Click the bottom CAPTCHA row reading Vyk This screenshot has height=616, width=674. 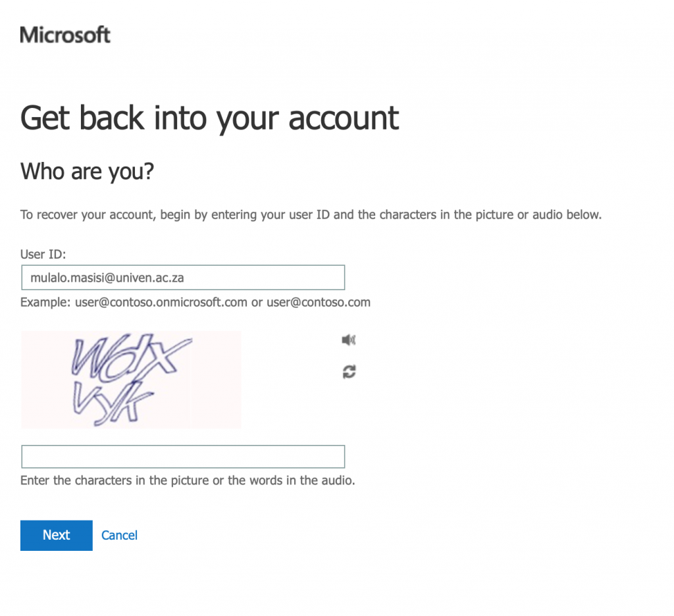pos(113,403)
